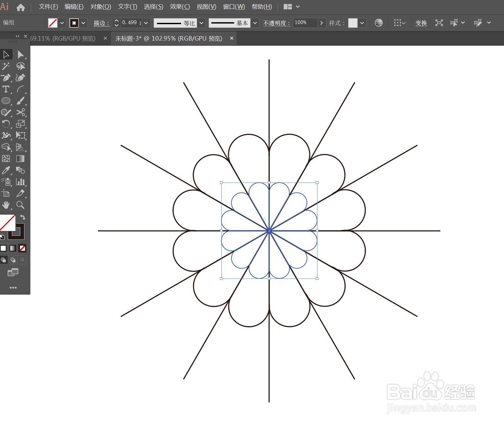Choose the Scale tool
Viewport: 504px width, 425px height.
21,124
